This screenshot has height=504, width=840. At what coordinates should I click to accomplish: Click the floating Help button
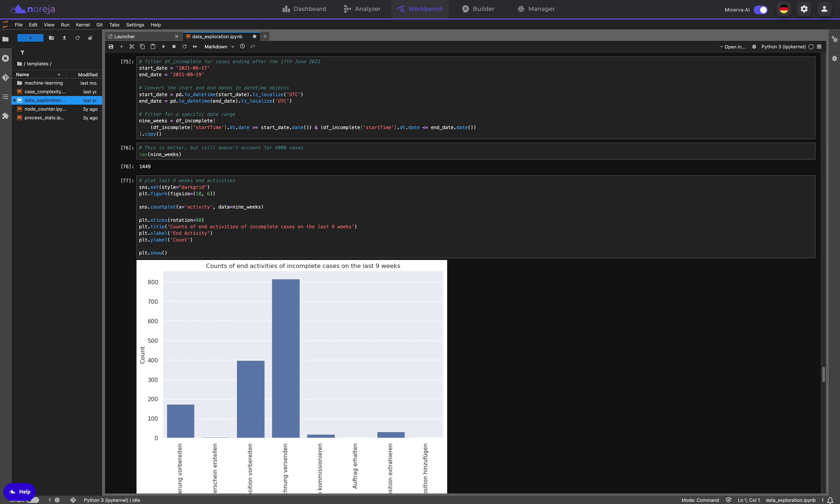pyautogui.click(x=19, y=492)
